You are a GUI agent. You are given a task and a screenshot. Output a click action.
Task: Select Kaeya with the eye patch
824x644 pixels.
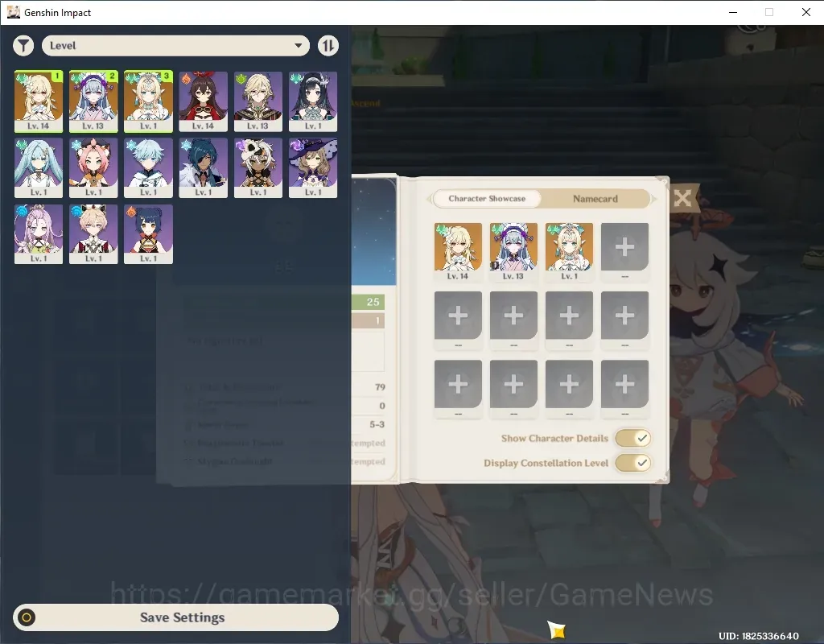pyautogui.click(x=203, y=167)
